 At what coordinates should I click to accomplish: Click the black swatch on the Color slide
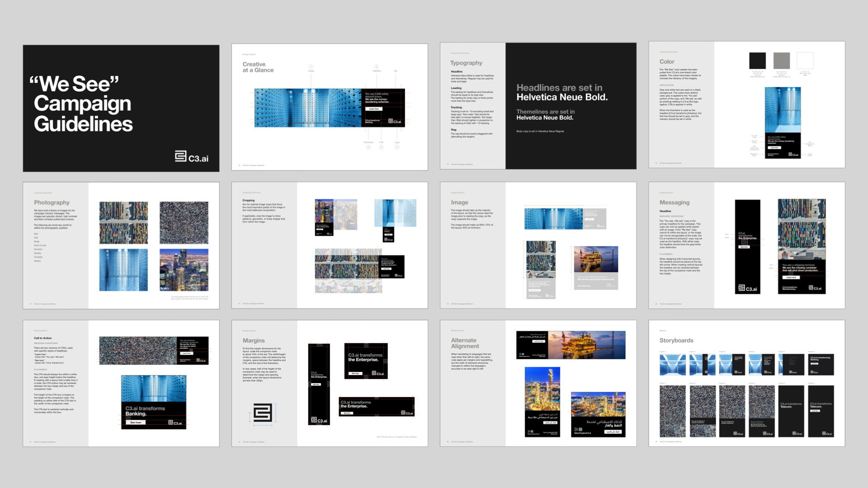point(757,61)
